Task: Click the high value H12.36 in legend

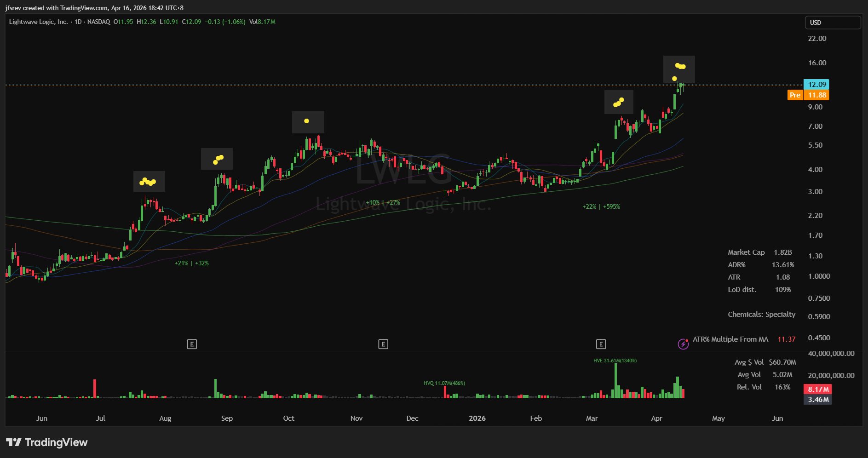Action: pos(146,22)
